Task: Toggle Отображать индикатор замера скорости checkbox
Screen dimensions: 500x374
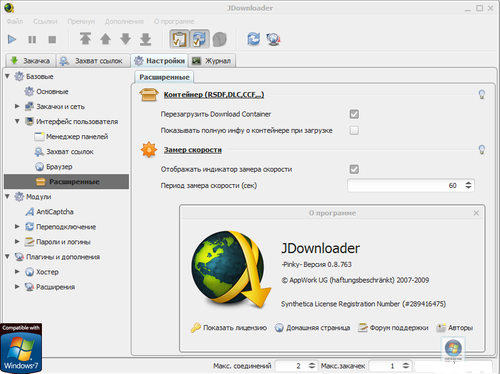Action: pos(354,169)
